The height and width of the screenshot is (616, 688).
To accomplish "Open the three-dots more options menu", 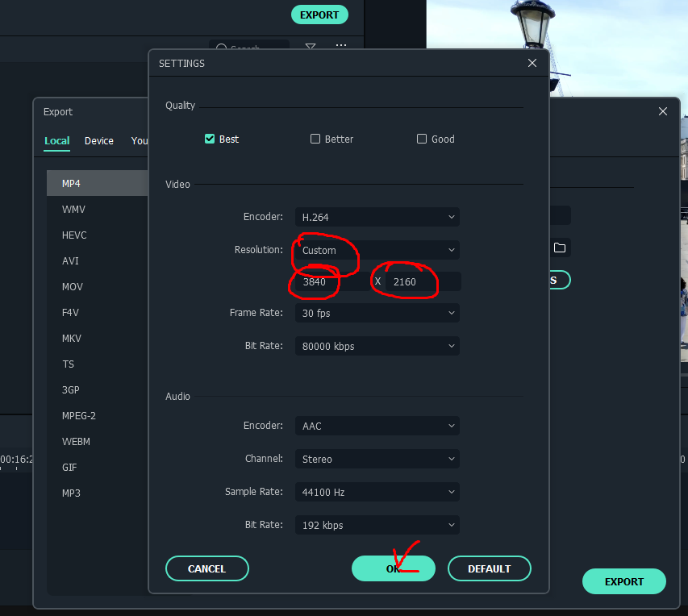I will 341,45.
